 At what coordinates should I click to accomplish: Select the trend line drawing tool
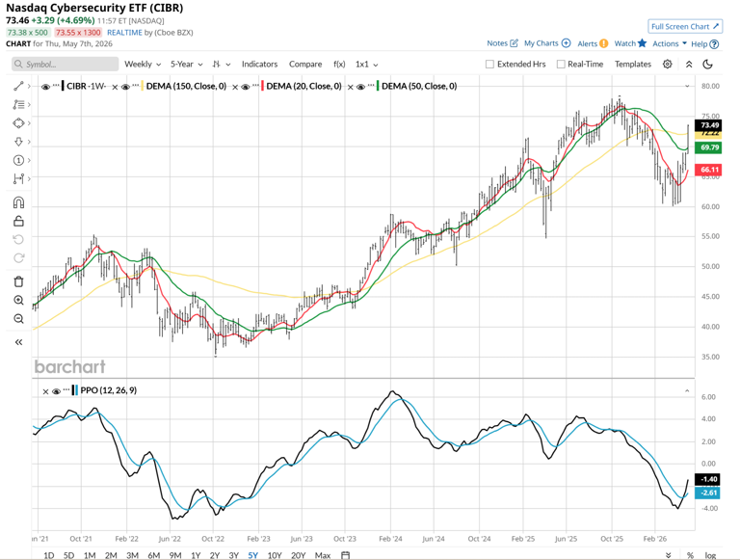18,86
